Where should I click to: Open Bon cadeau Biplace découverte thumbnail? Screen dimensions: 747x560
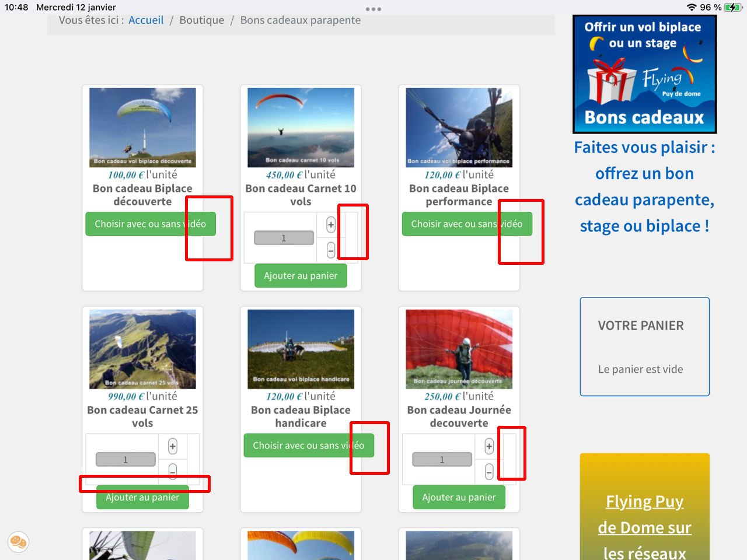(x=142, y=128)
